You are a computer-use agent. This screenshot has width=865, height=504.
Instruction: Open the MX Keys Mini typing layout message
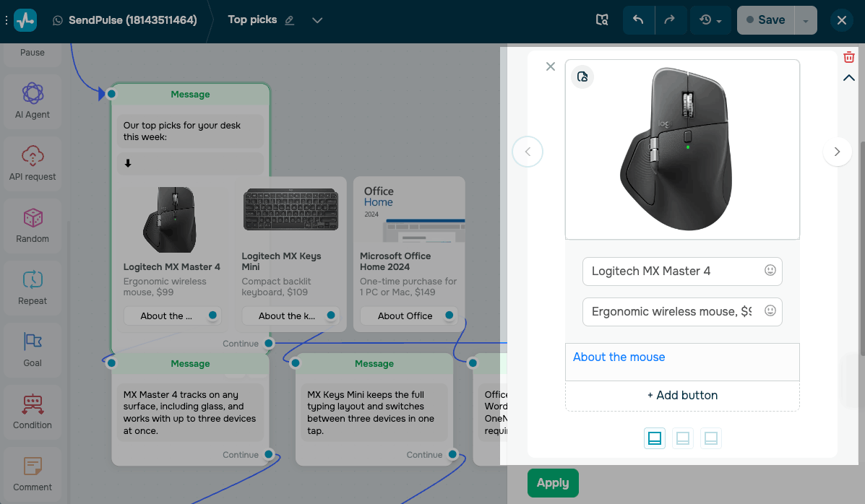tap(373, 412)
